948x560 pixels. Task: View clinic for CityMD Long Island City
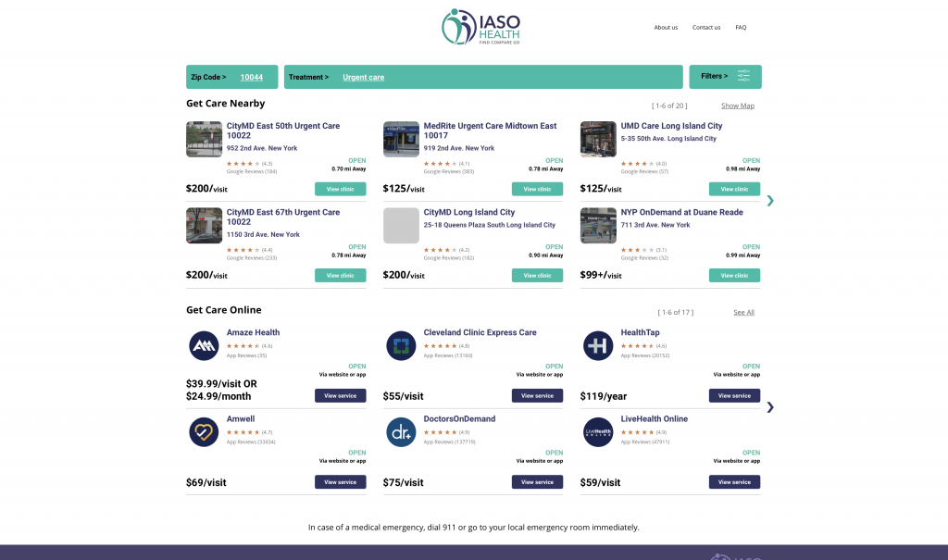[538, 275]
